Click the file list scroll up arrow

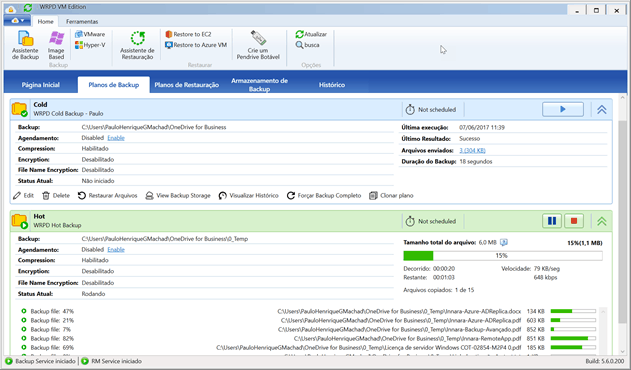coord(603,311)
